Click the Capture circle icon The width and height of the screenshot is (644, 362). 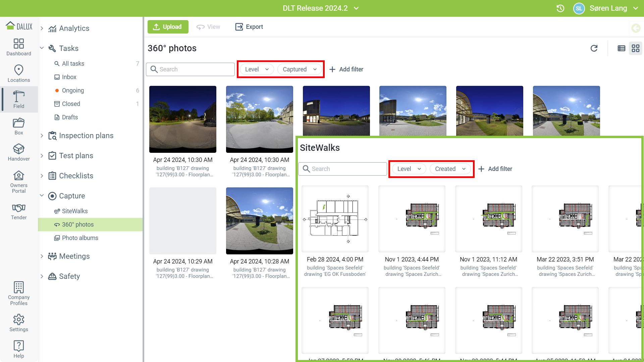coord(52,196)
